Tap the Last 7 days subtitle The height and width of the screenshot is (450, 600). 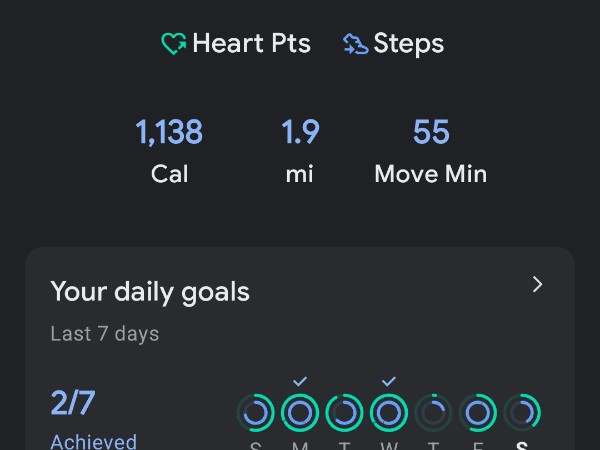pos(104,333)
